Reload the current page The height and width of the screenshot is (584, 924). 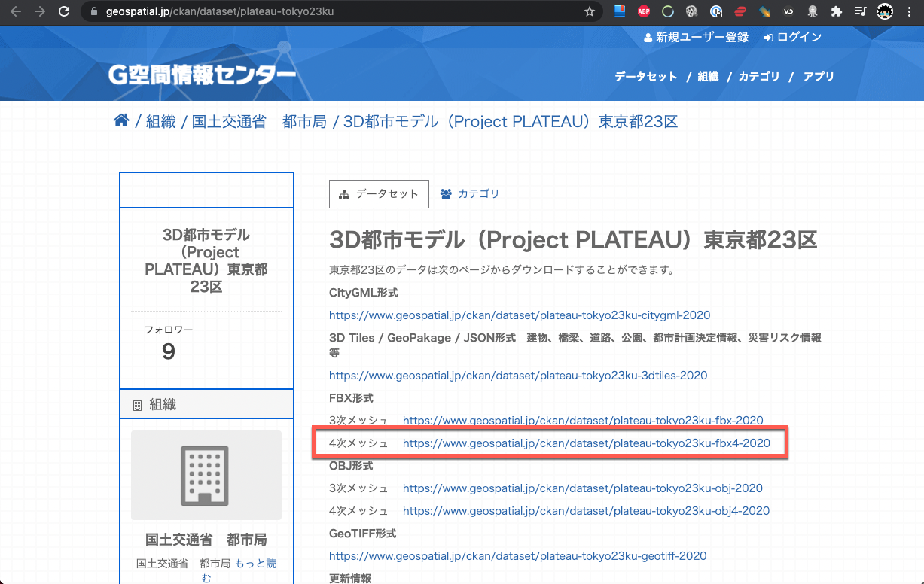[63, 11]
